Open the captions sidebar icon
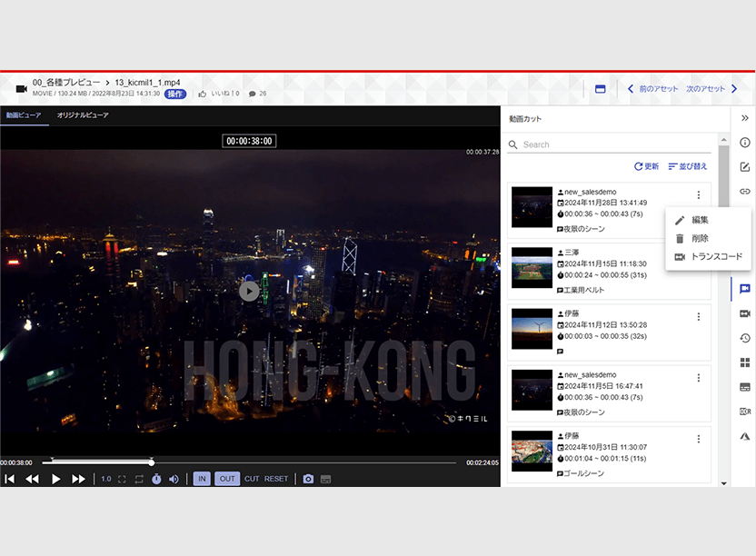Screen dimensions: 756x556 [744, 387]
